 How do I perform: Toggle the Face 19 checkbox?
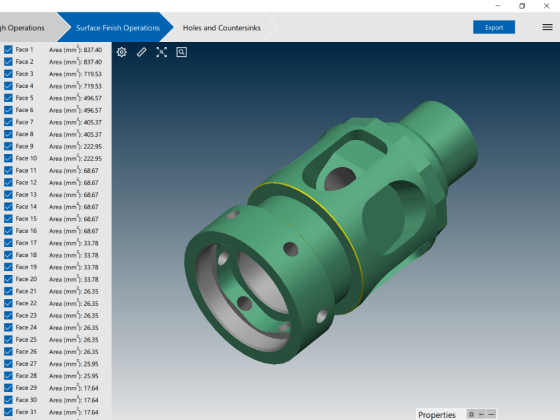8,267
